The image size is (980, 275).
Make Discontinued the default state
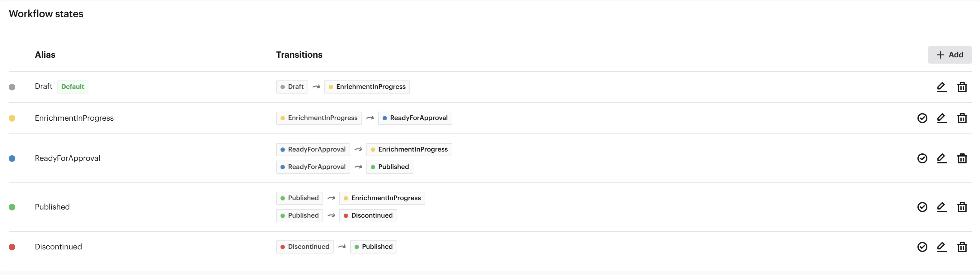pyautogui.click(x=922, y=247)
